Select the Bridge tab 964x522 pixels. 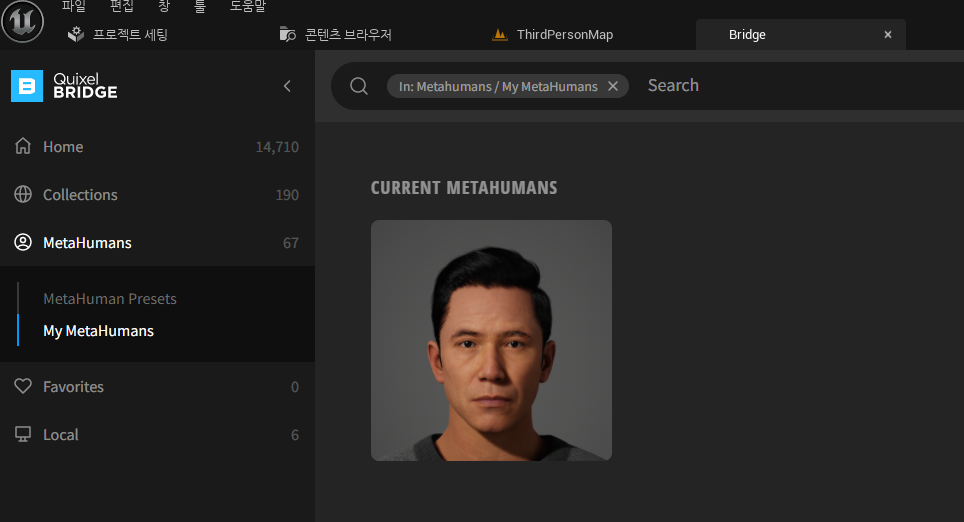(800, 34)
